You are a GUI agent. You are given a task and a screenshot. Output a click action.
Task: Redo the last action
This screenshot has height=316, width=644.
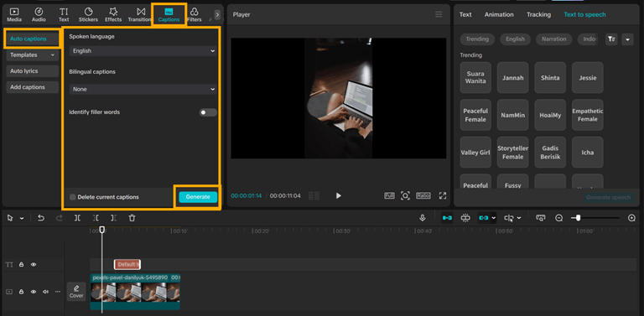pyautogui.click(x=60, y=218)
